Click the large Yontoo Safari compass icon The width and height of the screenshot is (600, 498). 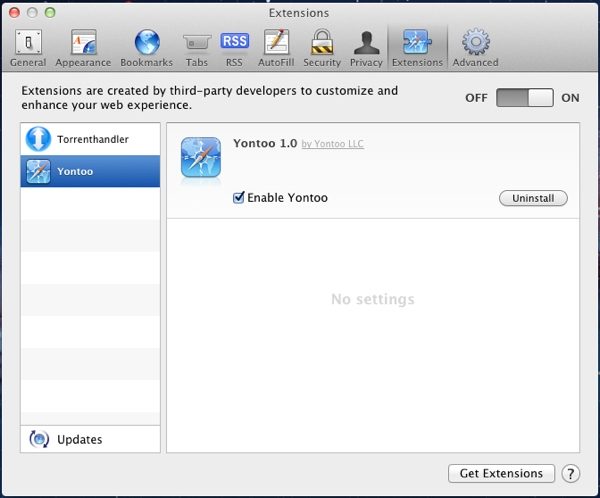201,158
